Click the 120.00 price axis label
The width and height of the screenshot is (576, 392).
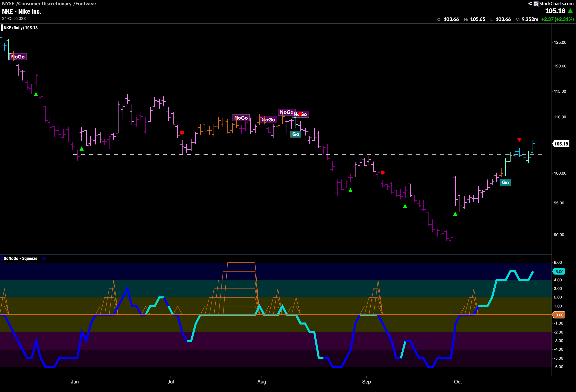[x=560, y=66]
